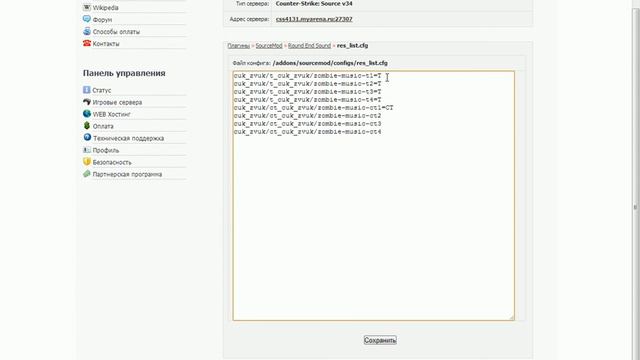Click the zombie-music-ct4 line

pos(307,132)
